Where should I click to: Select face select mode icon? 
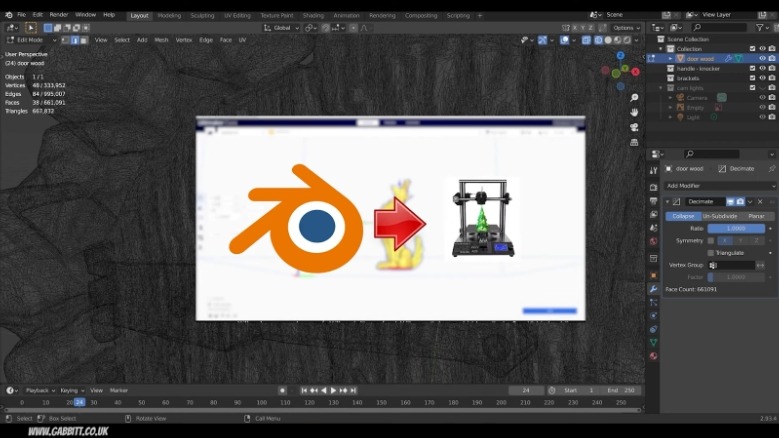tap(82, 40)
